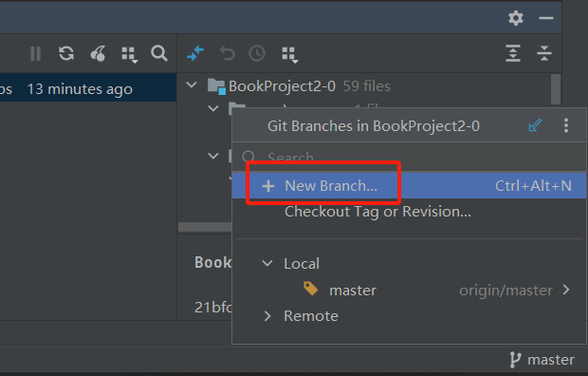Click the revert changes arrow
This screenshot has height=376, width=588.
[x=227, y=53]
